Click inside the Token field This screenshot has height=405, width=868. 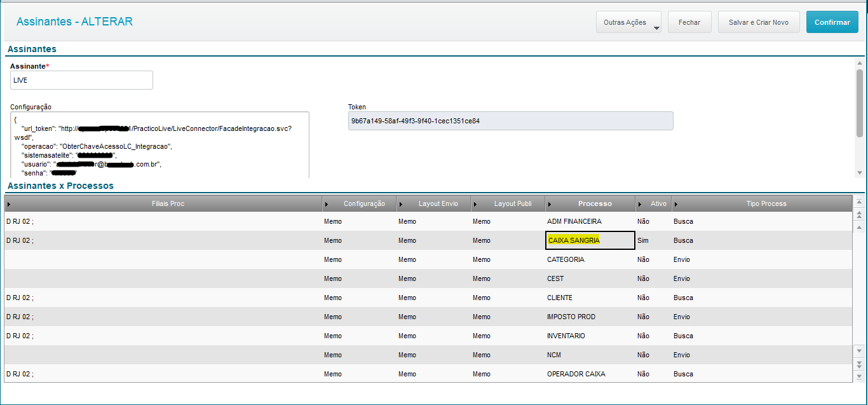510,121
